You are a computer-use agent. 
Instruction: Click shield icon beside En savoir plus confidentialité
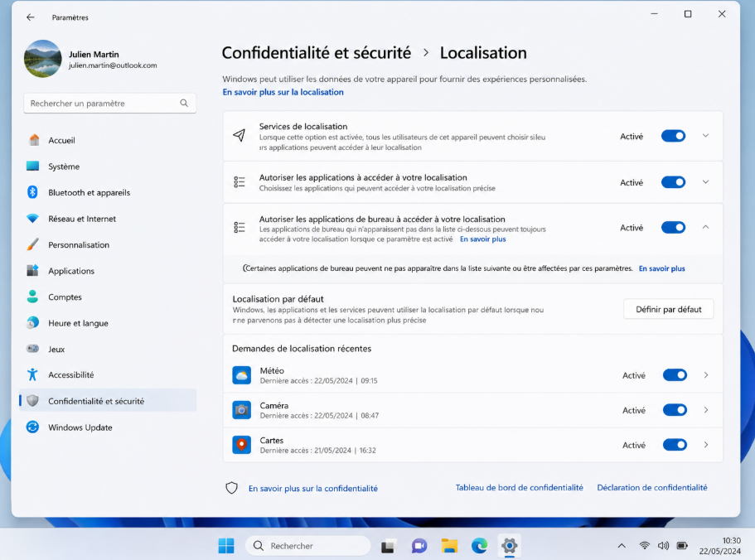[231, 488]
